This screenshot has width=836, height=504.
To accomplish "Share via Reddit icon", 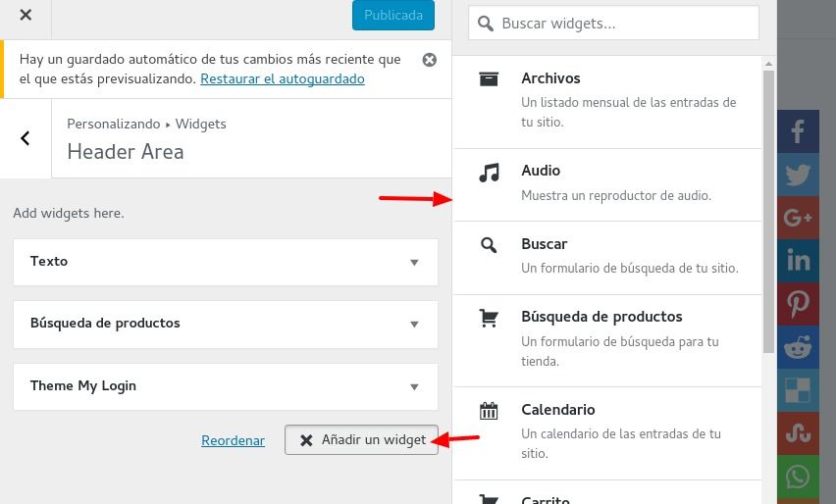I will click(x=798, y=347).
